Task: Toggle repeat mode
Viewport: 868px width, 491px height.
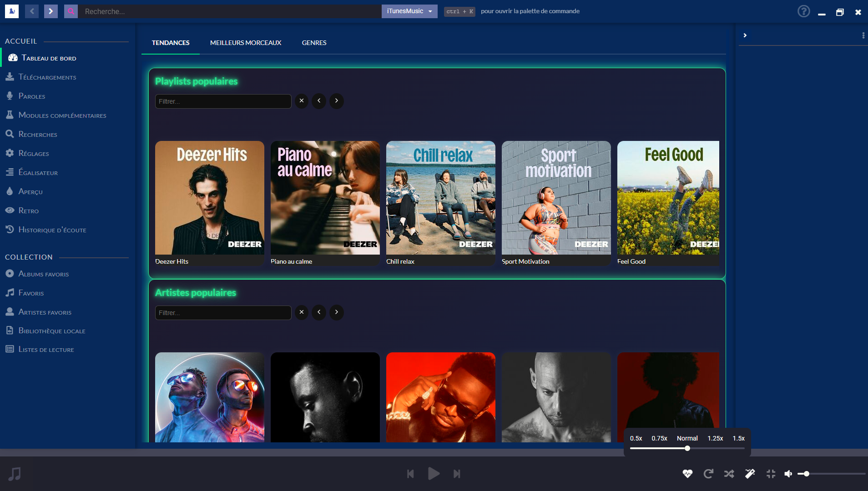Action: (708, 474)
